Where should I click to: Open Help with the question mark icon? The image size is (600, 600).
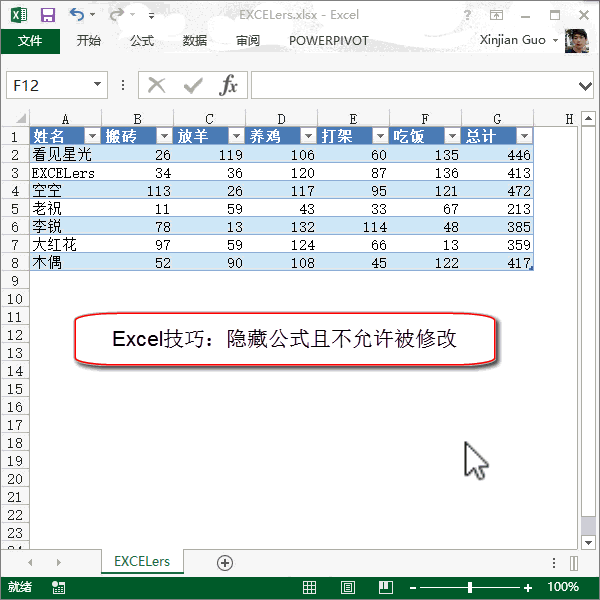468,15
